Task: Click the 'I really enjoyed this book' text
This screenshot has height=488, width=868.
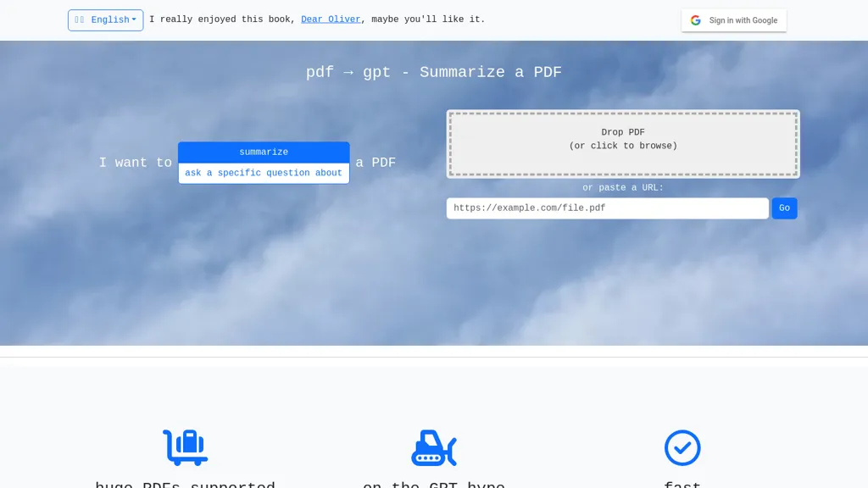Action: click(222, 19)
